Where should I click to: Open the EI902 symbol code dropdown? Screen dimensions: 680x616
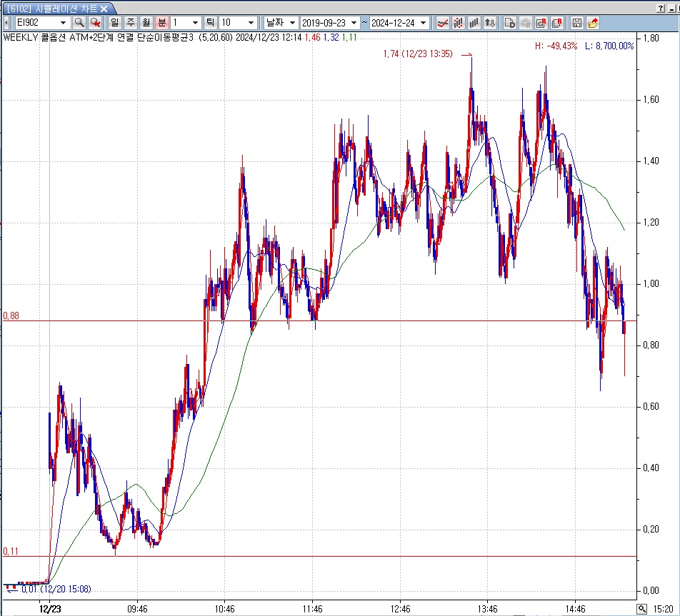coord(63,23)
